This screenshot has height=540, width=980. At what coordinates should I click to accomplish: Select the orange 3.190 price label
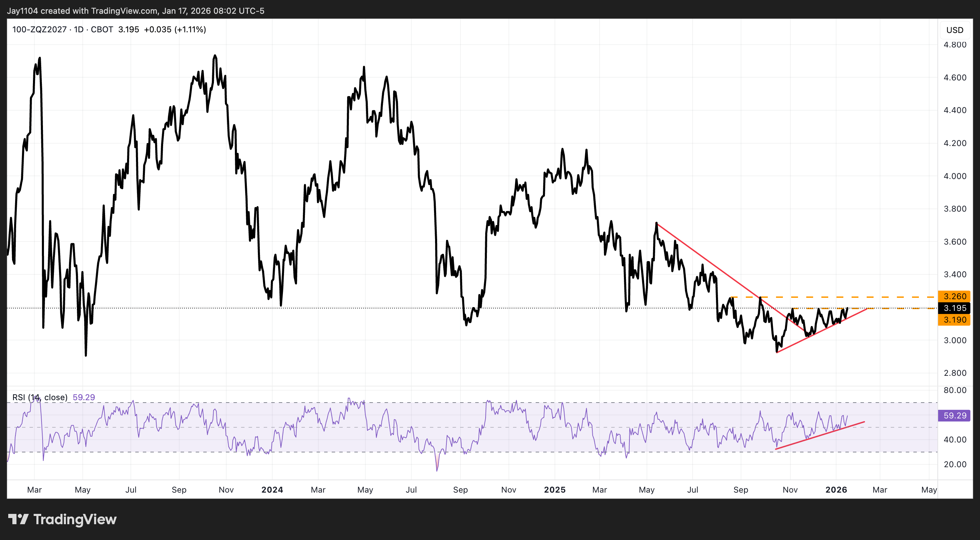click(955, 320)
